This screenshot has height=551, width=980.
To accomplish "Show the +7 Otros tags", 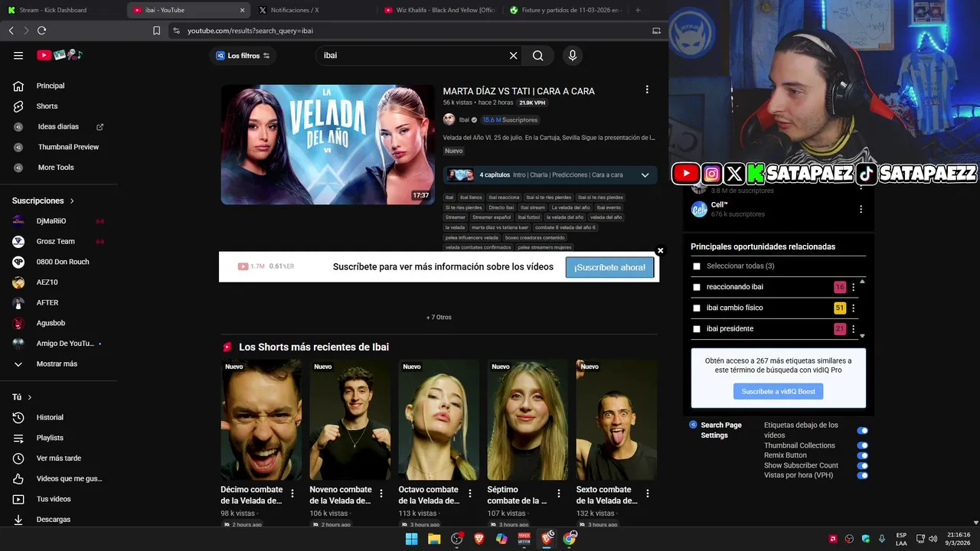I will (439, 317).
